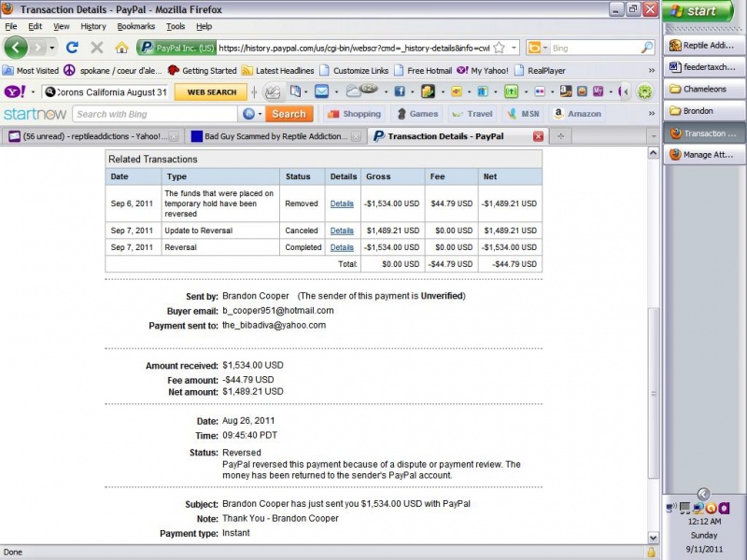Open the Getting Started bookmark
747x560 pixels.
point(203,71)
